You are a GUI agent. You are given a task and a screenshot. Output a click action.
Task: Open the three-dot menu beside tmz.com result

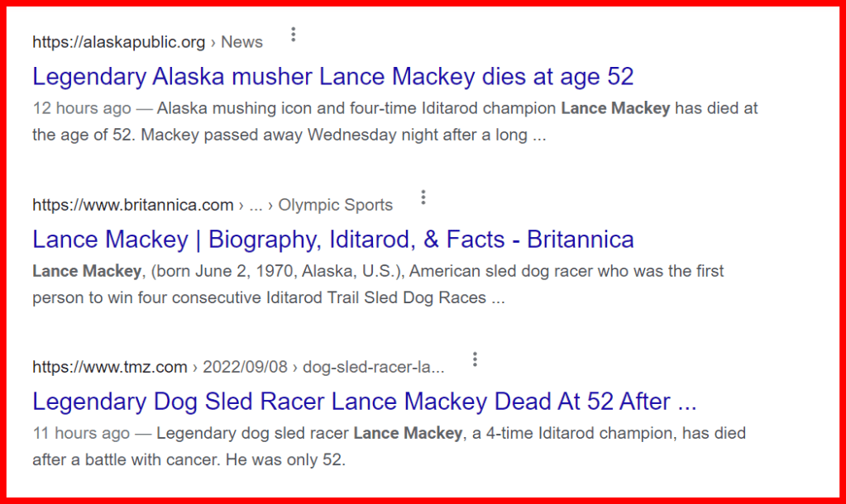pyautogui.click(x=475, y=359)
